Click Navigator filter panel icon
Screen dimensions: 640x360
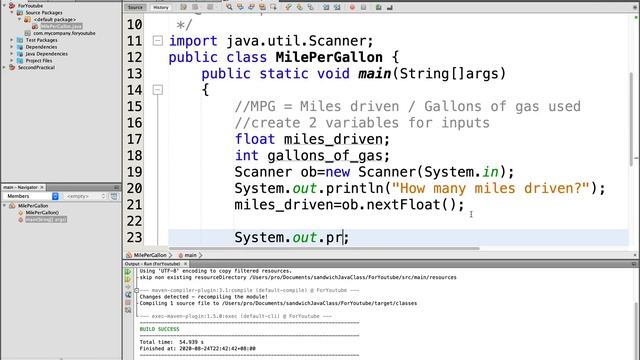pyautogui.click(x=114, y=196)
